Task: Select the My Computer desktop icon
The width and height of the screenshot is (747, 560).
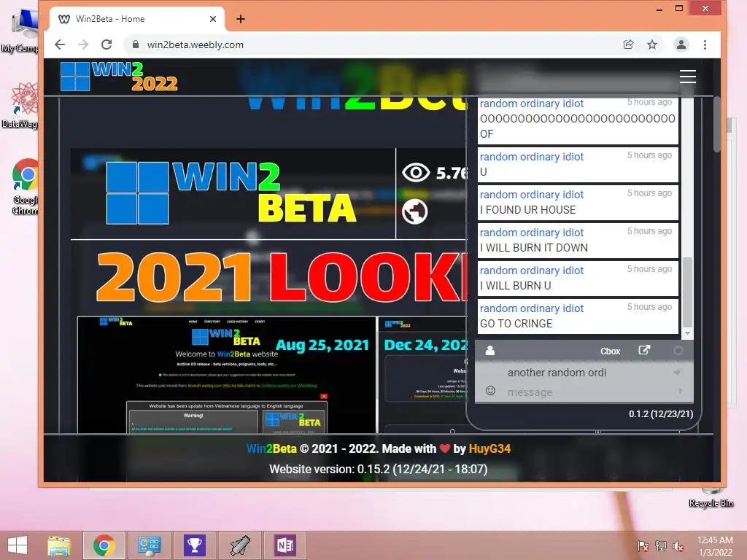Action: [x=21, y=31]
